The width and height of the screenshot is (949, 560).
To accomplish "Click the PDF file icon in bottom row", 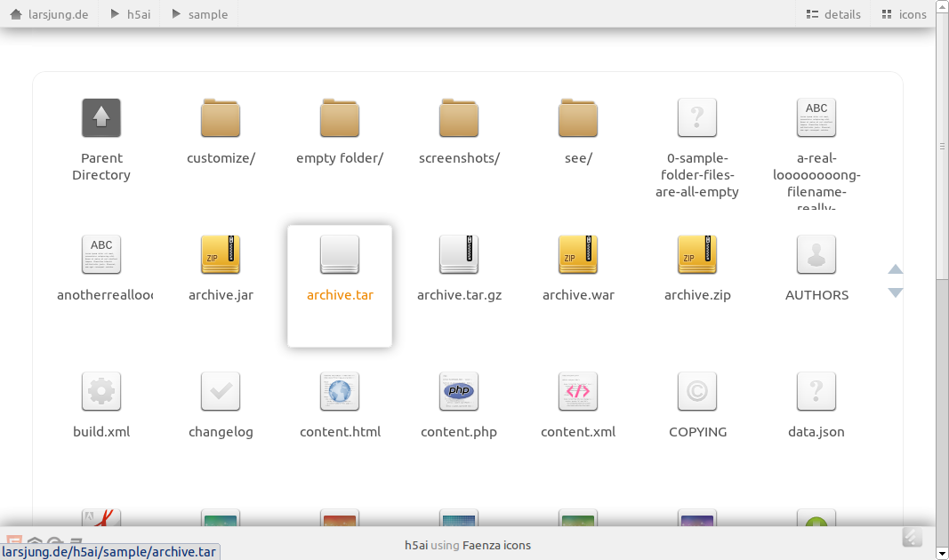I will 101,517.
